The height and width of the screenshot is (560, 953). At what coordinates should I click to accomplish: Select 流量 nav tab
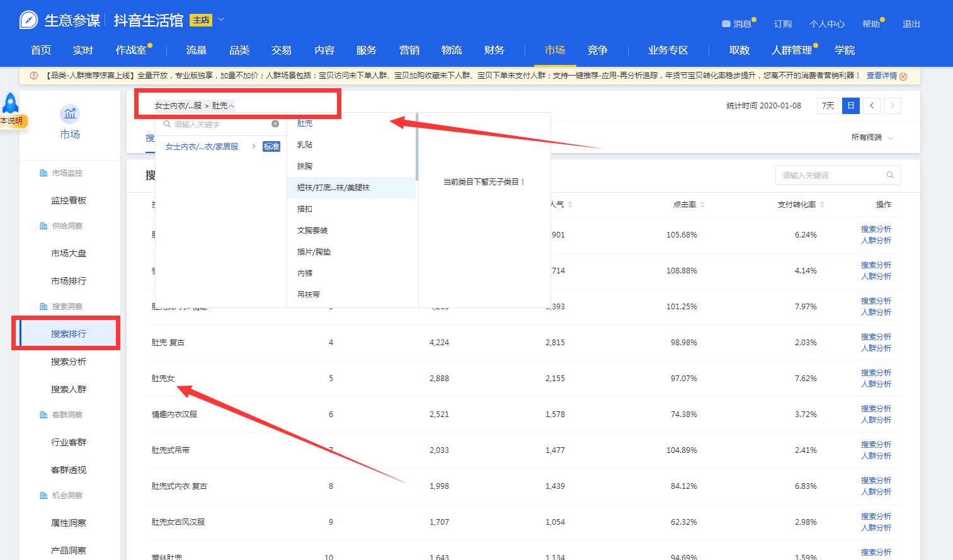point(197,50)
